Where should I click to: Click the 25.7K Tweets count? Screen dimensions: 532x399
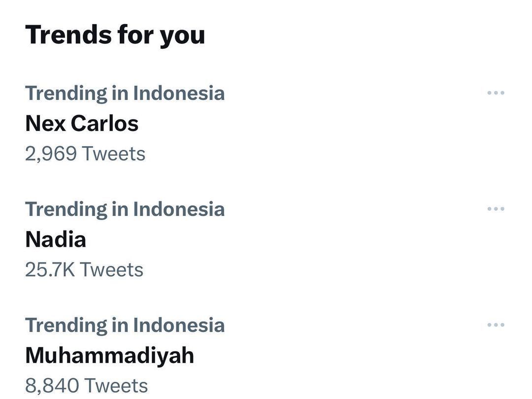pyautogui.click(x=84, y=270)
